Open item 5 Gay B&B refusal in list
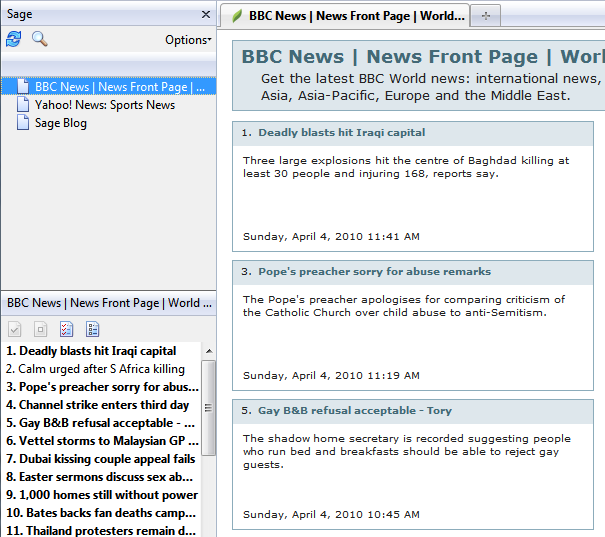The image size is (605, 537). pyautogui.click(x=100, y=423)
